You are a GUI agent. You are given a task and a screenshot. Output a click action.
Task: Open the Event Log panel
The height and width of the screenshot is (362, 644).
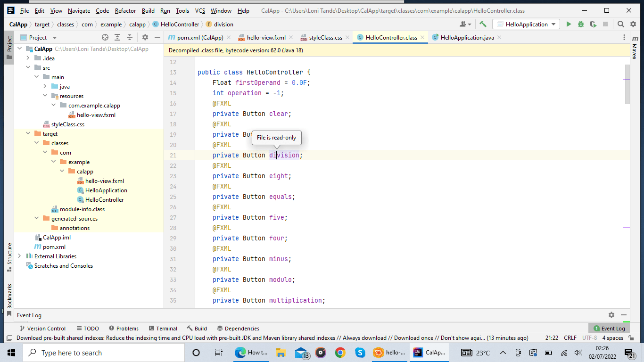tap(609, 328)
